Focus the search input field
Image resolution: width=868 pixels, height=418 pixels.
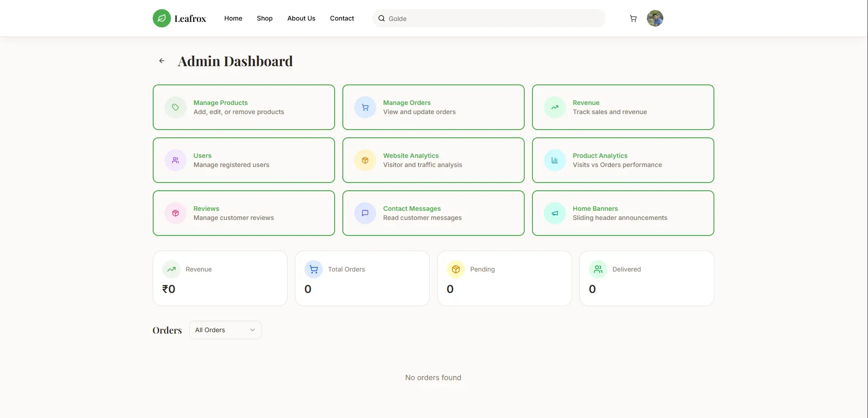pyautogui.click(x=489, y=18)
